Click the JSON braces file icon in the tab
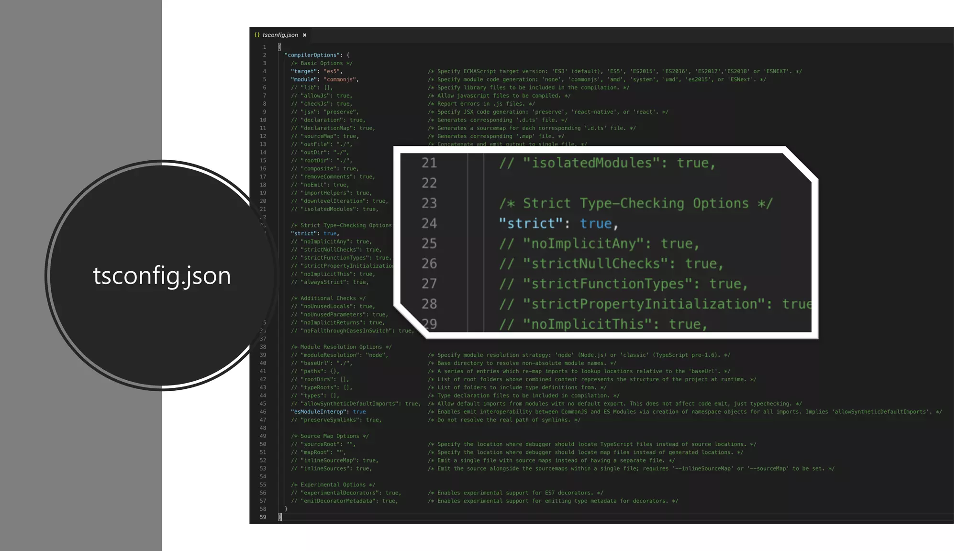This screenshot has width=980, height=551. coord(257,35)
